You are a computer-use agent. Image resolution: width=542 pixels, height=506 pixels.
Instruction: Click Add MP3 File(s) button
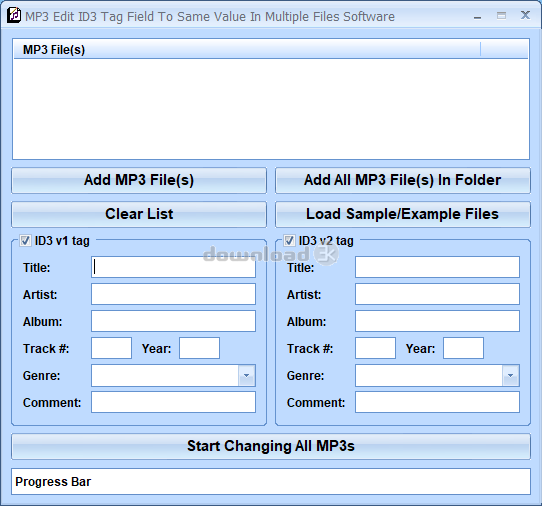[x=139, y=180]
